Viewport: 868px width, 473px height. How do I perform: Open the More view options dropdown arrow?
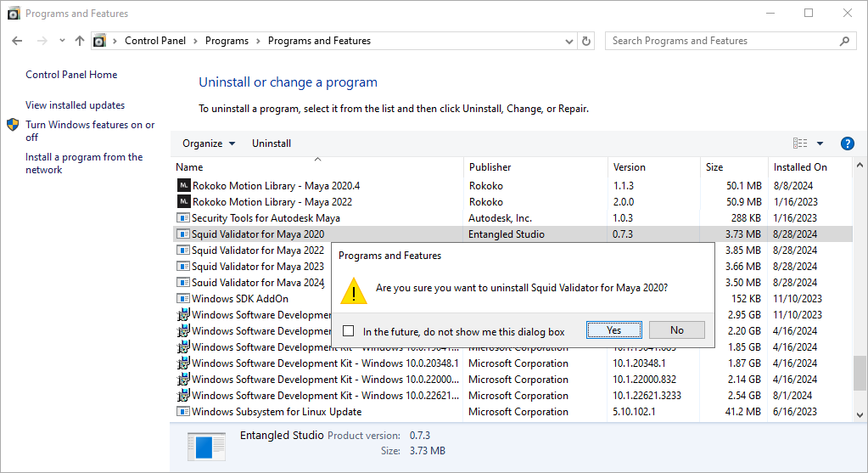pos(820,144)
